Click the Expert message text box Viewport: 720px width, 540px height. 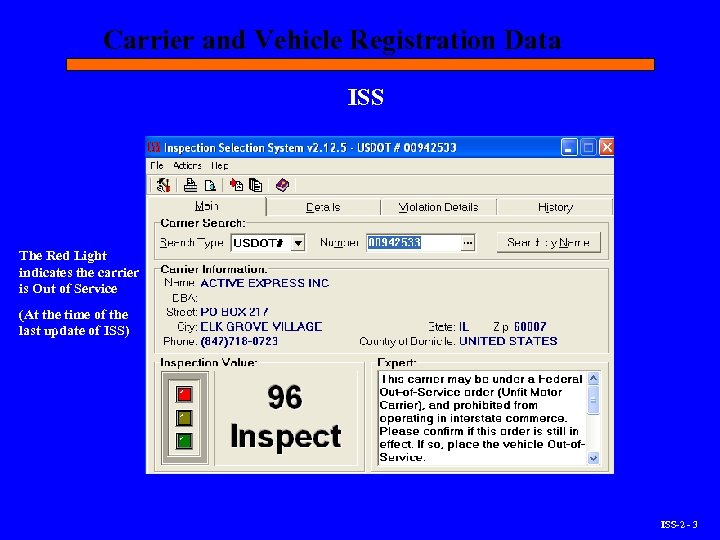(483, 418)
